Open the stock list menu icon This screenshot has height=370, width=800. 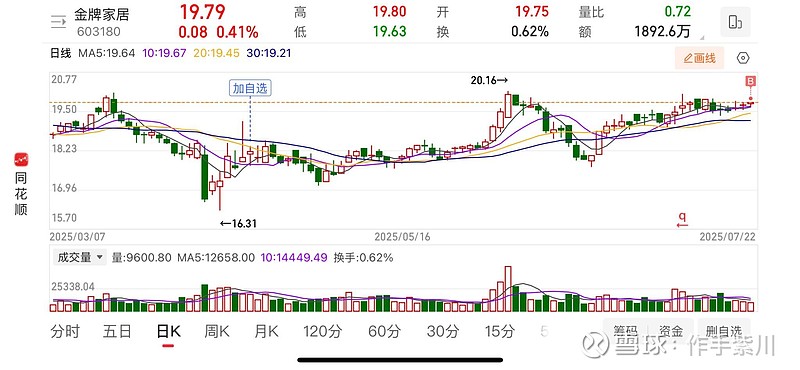pyautogui.click(x=59, y=21)
